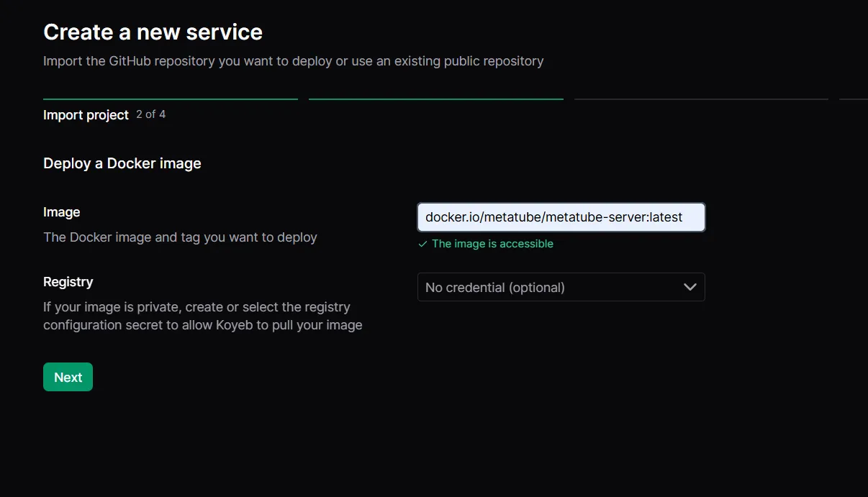Viewport: 868px width, 497px height.
Task: Click the Deploy a Docker image heading
Action: (122, 163)
